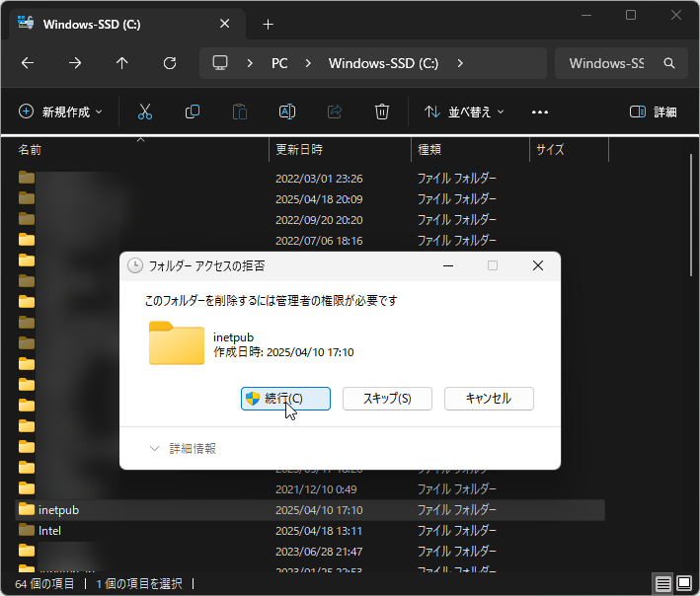The width and height of the screenshot is (700, 596).
Task: Click the copy icon in toolbar
Action: click(x=193, y=112)
